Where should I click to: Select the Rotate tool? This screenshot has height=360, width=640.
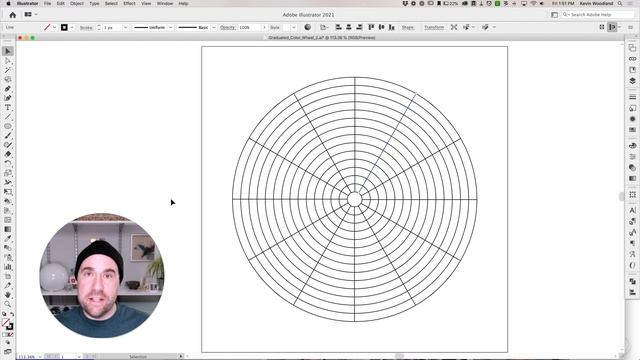[x=8, y=164]
